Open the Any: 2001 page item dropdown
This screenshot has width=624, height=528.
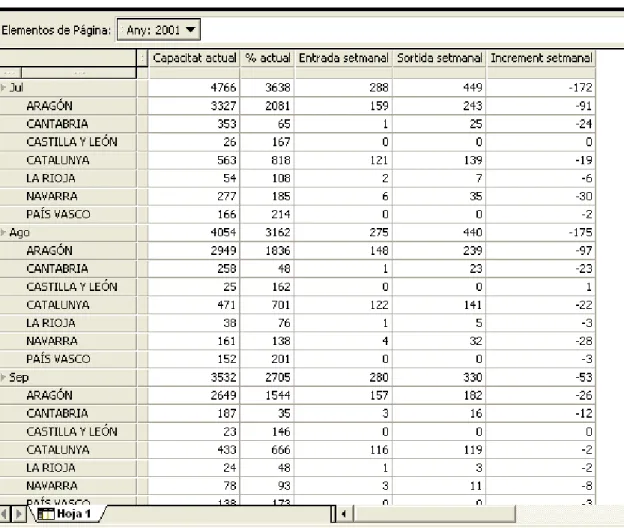[159, 30]
